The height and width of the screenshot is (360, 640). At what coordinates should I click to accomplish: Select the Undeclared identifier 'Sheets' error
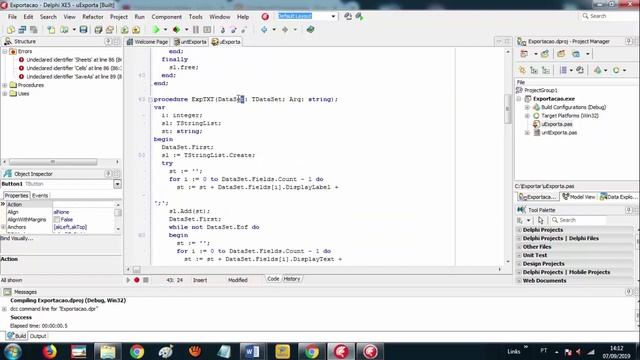point(73,60)
